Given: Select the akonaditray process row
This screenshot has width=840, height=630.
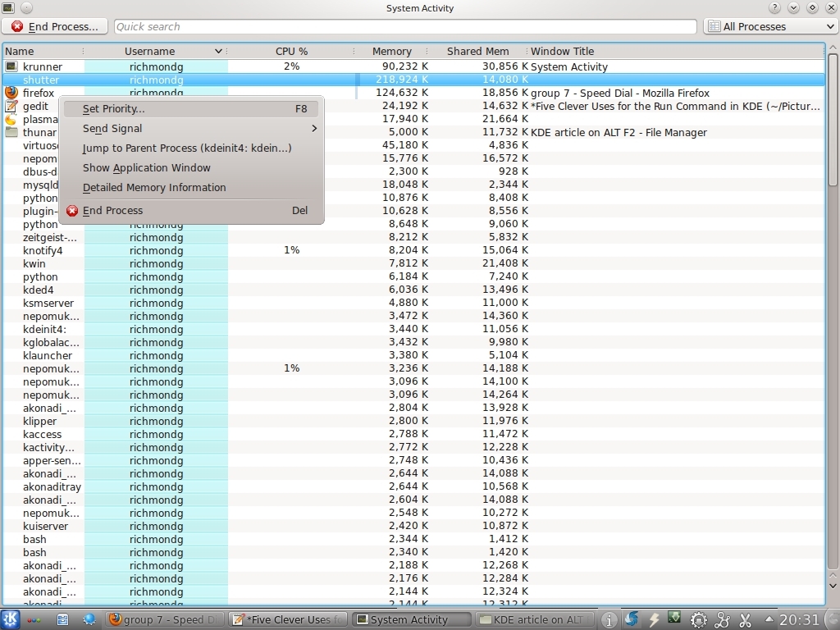Looking at the screenshot, I should (x=413, y=486).
